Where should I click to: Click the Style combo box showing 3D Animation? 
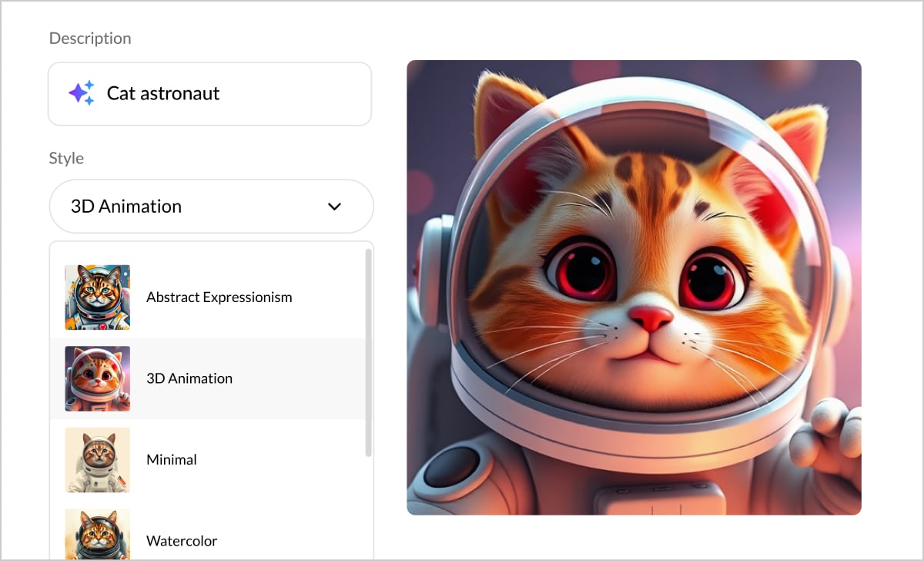(x=192, y=207)
